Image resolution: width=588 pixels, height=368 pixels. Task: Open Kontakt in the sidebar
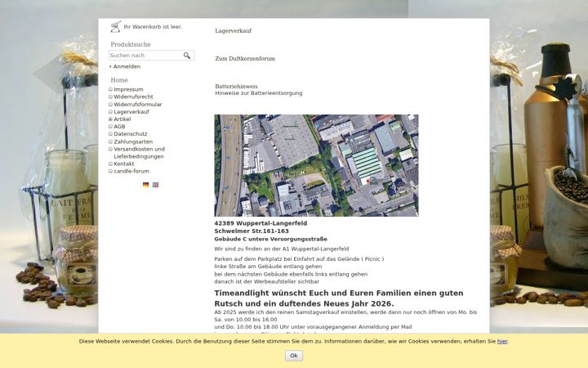point(124,164)
